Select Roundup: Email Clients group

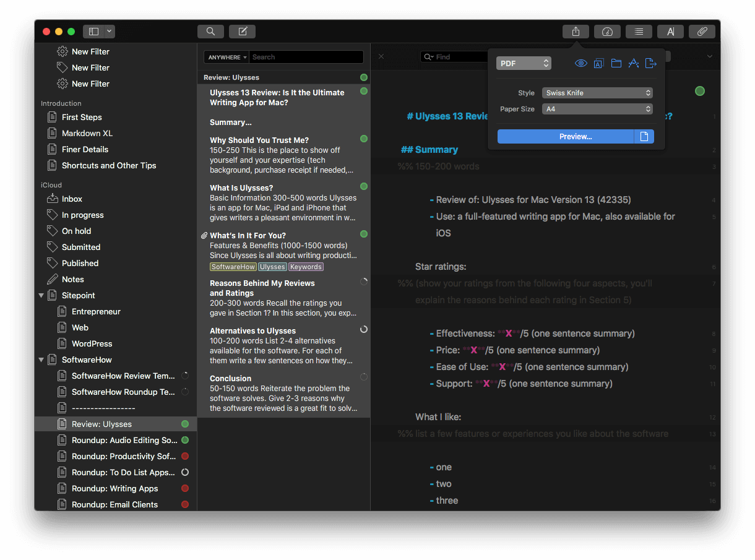[x=116, y=505]
